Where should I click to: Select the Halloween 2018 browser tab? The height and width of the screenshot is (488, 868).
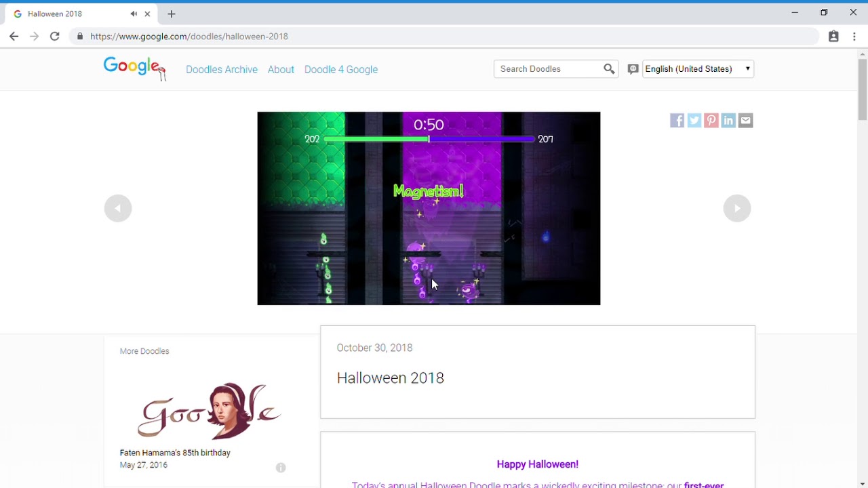click(80, 14)
